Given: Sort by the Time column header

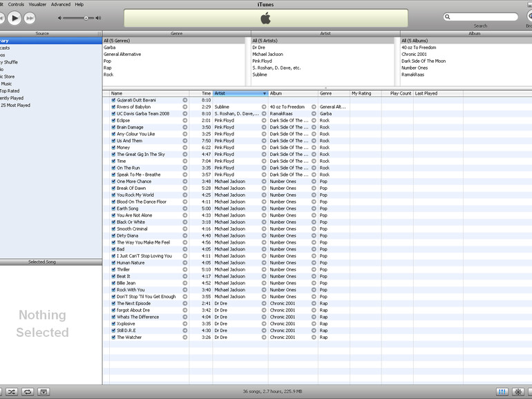Looking at the screenshot, I should 201,93.
